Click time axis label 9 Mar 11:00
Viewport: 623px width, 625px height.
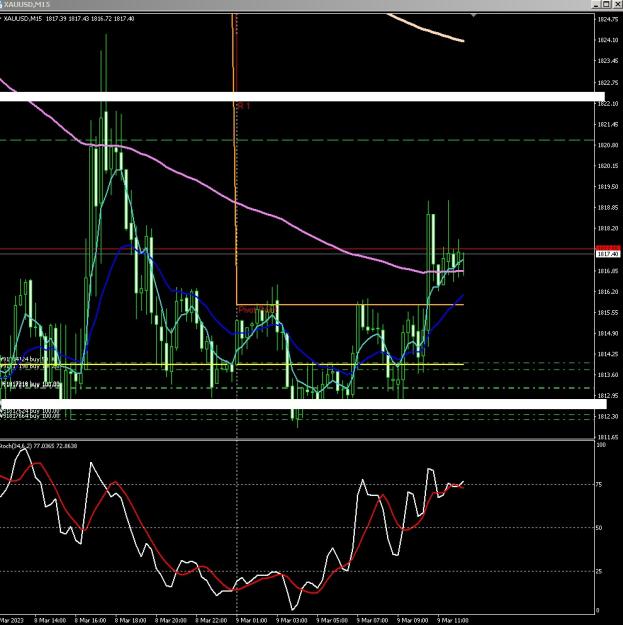452,621
